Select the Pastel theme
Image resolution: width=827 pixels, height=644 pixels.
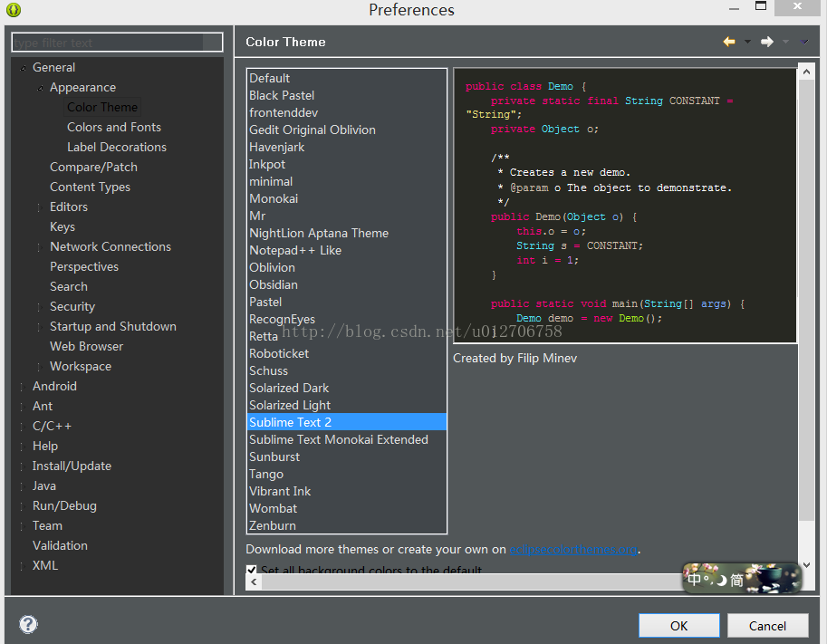[x=347, y=303]
